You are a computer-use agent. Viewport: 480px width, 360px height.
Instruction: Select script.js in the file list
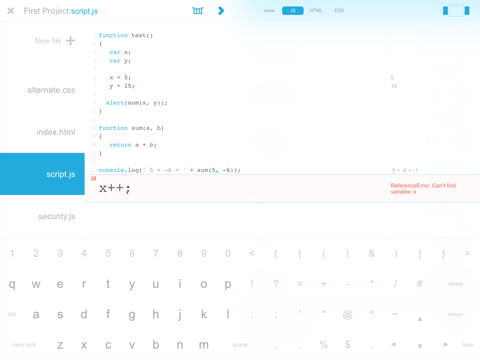click(42, 174)
